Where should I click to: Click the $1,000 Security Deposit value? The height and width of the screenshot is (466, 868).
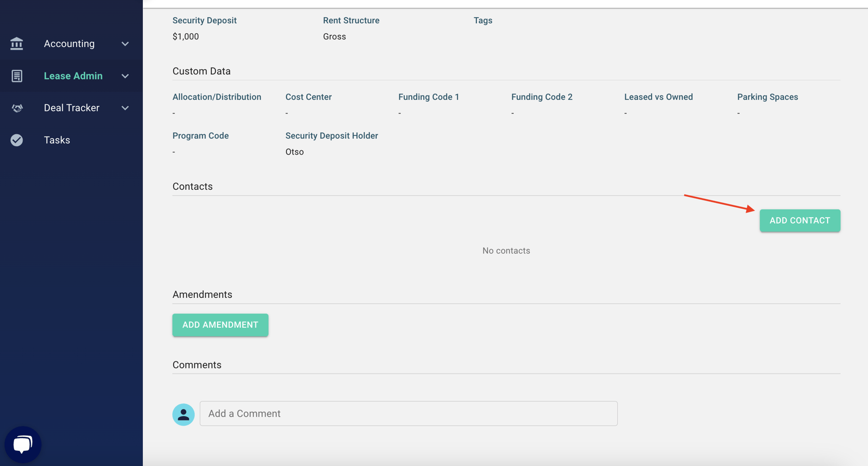pos(186,37)
